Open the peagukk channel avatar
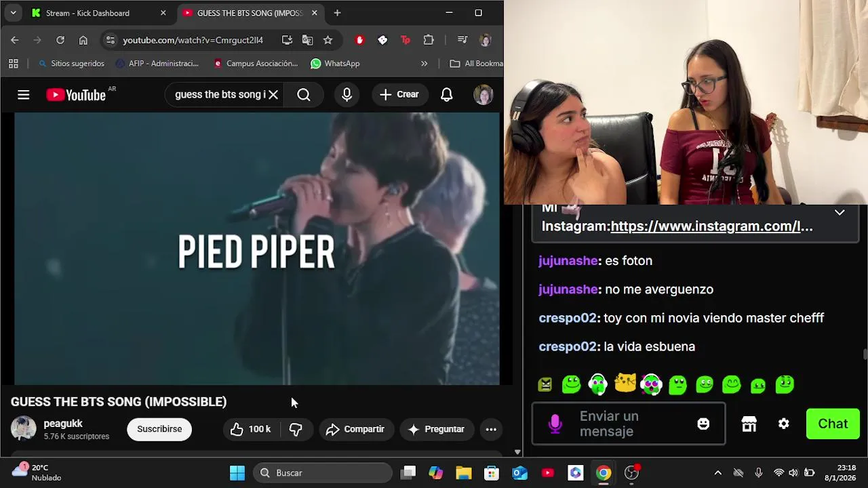Screen dimensions: 868x488 (x=24, y=429)
